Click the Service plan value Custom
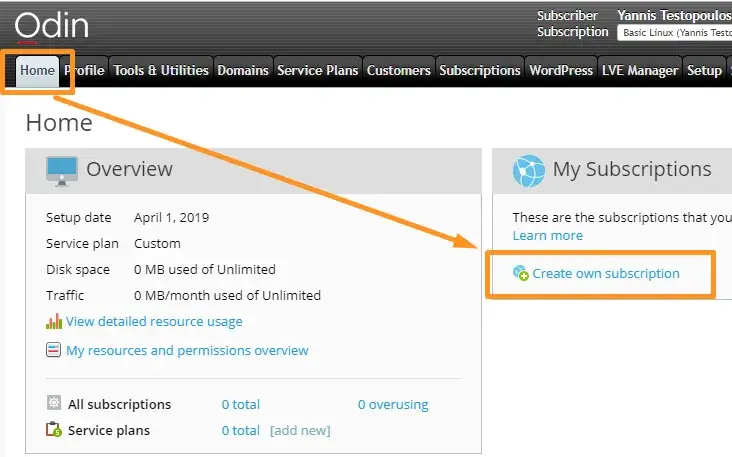This screenshot has height=457, width=732. (157, 244)
